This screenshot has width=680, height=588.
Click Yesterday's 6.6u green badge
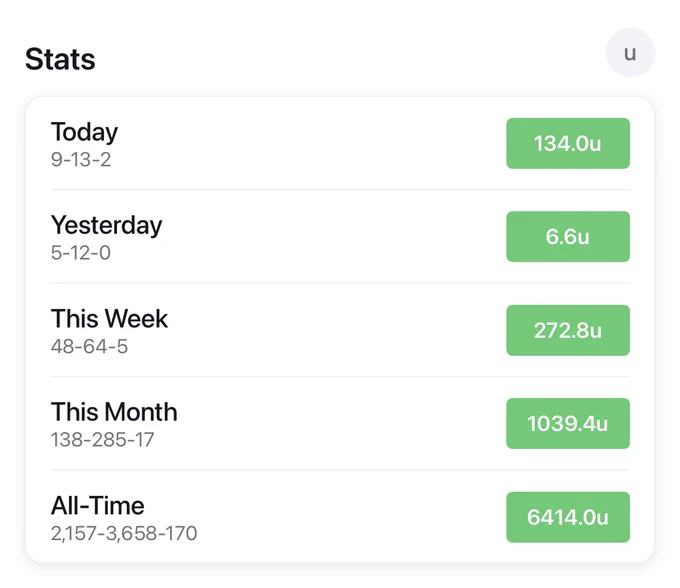point(568,237)
